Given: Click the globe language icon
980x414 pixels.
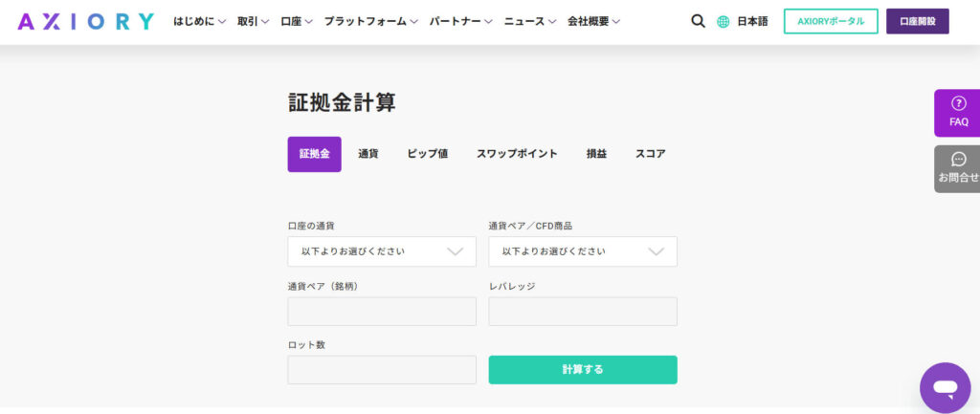Looking at the screenshot, I should pyautogui.click(x=724, y=22).
